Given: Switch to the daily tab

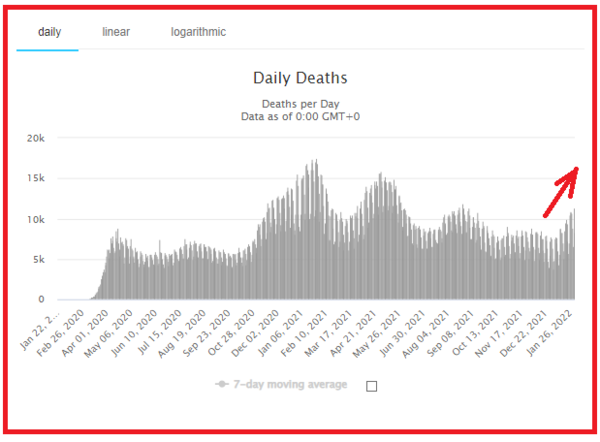Looking at the screenshot, I should [49, 32].
